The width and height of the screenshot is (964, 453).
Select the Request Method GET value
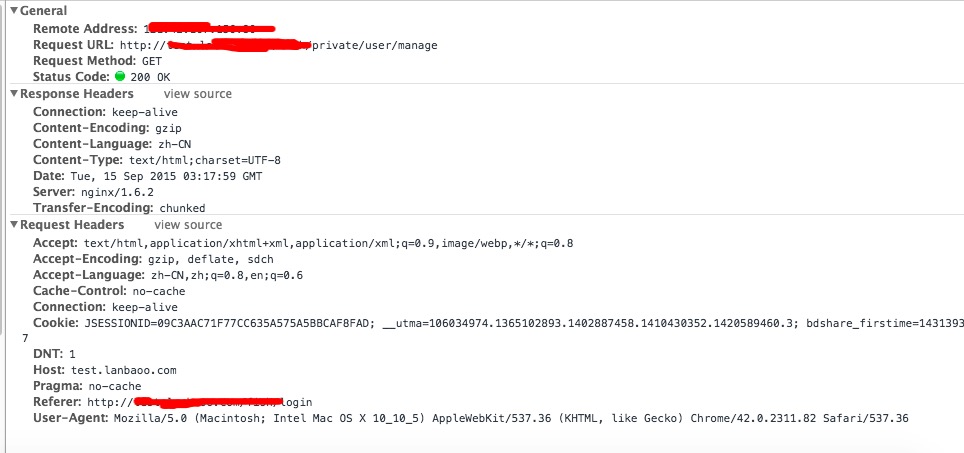pos(152,61)
